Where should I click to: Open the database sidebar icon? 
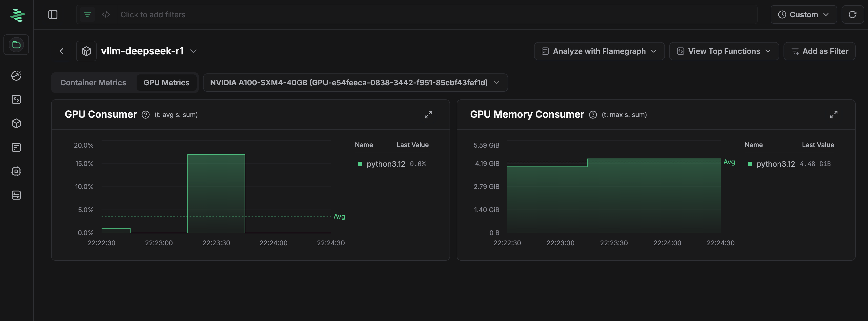pyautogui.click(x=16, y=195)
